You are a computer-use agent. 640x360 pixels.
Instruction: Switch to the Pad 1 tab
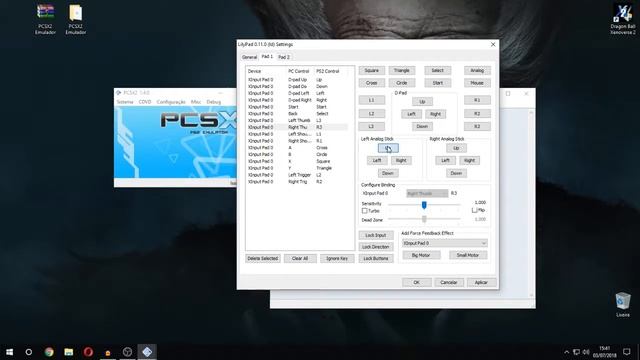coord(267,56)
